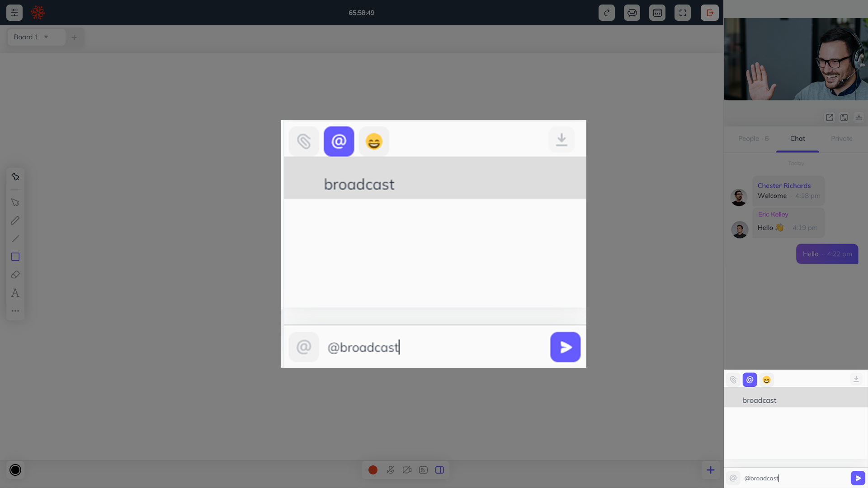Screen dimensions: 868x488
Task: Expand Chat tab panel options
Action: pos(844,117)
